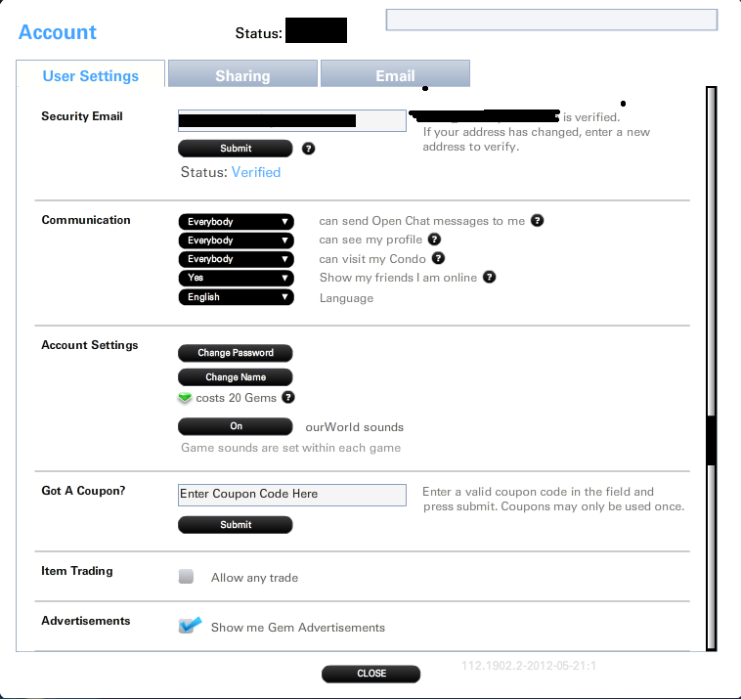Click help icon next to 'can see my profile'
The width and height of the screenshot is (741, 700).
[434, 240]
